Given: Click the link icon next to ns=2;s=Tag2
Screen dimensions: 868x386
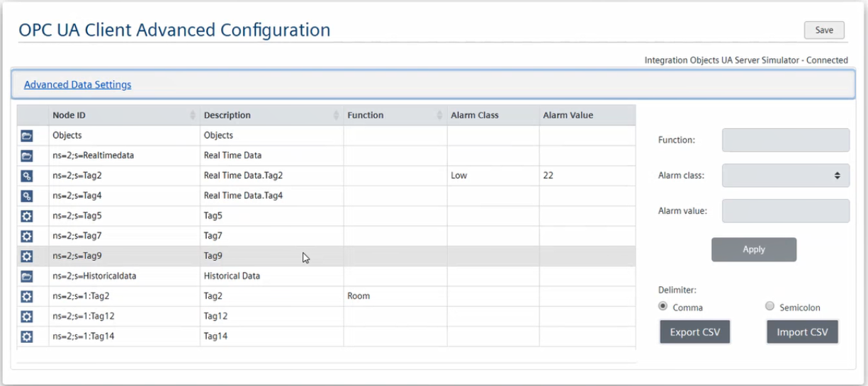Looking at the screenshot, I should (x=27, y=176).
